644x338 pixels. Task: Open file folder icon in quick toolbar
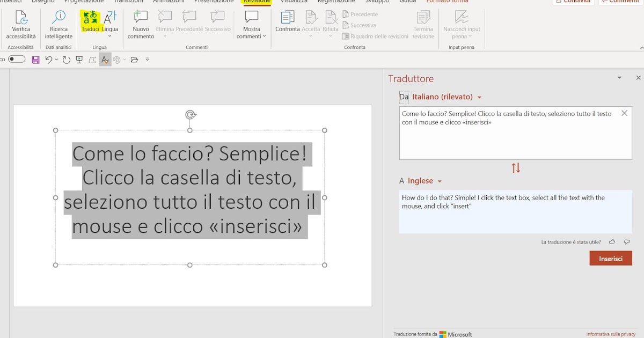click(x=134, y=60)
